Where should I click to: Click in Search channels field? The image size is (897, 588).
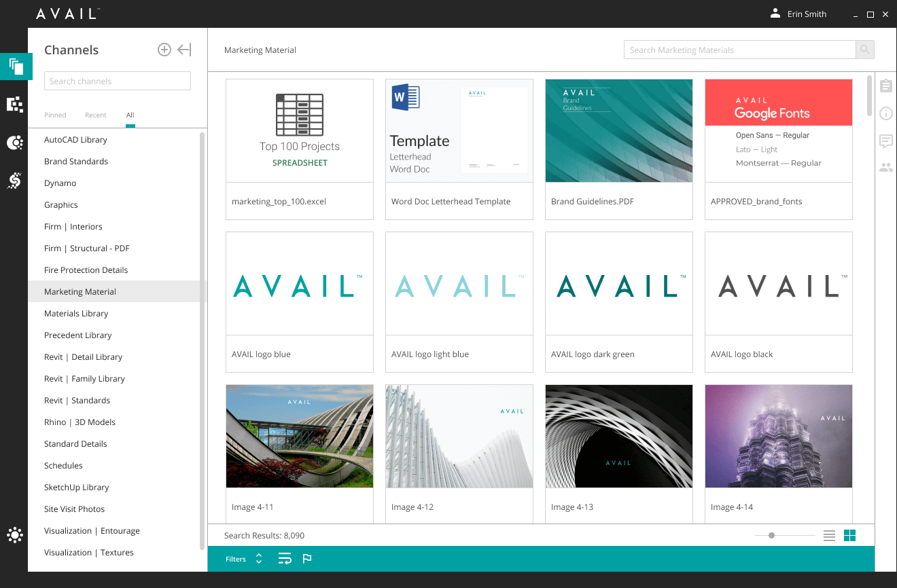118,81
